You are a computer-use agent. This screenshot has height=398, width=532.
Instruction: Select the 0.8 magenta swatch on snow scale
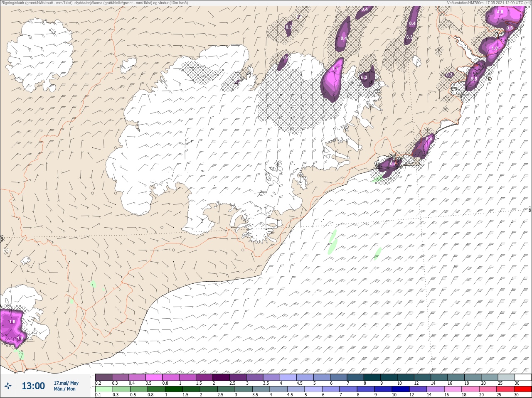click(171, 377)
